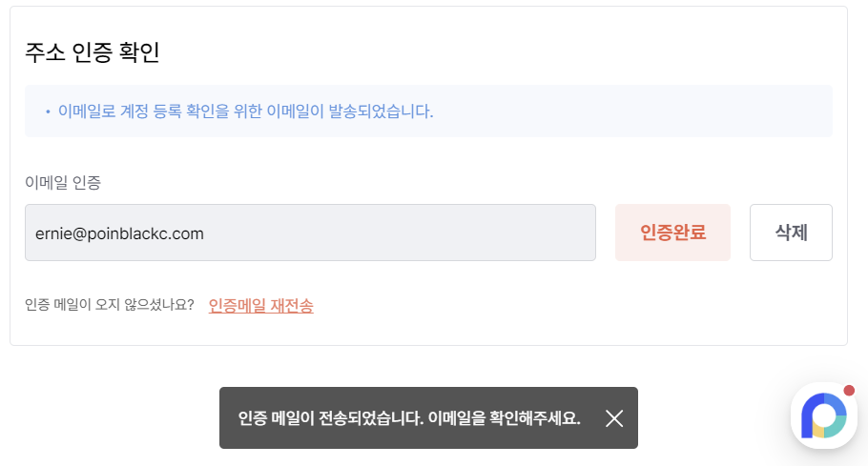
Task: Dismiss the toast with the X icon
Action: [x=614, y=418]
